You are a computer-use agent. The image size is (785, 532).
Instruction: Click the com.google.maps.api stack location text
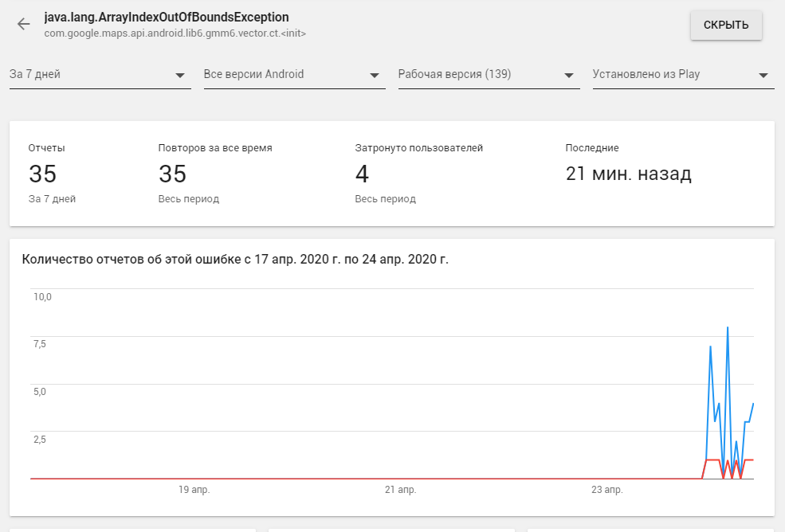pos(175,33)
